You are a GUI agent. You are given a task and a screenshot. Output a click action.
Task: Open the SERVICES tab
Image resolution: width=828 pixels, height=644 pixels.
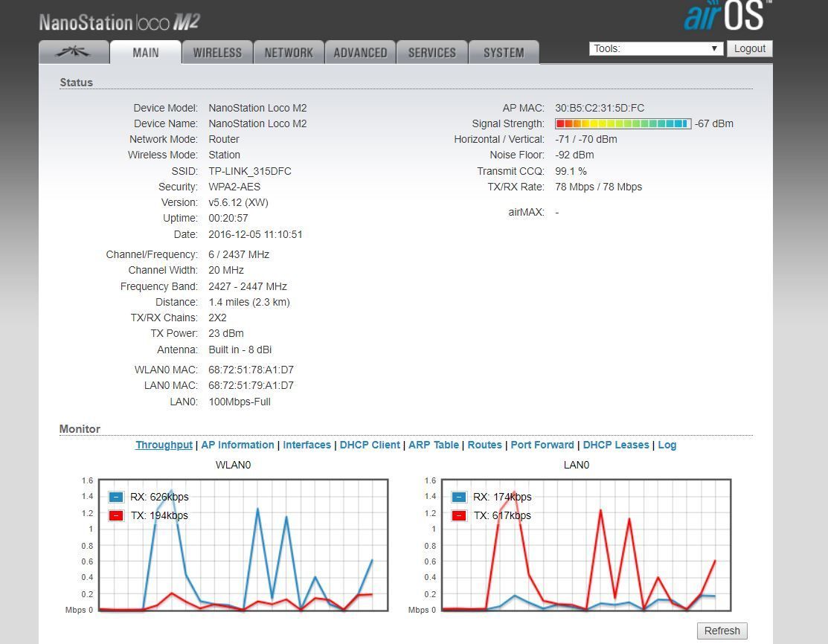[x=432, y=52]
